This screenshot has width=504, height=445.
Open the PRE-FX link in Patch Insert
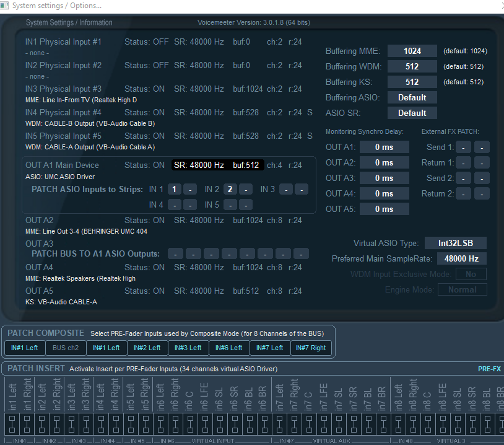tap(489, 368)
